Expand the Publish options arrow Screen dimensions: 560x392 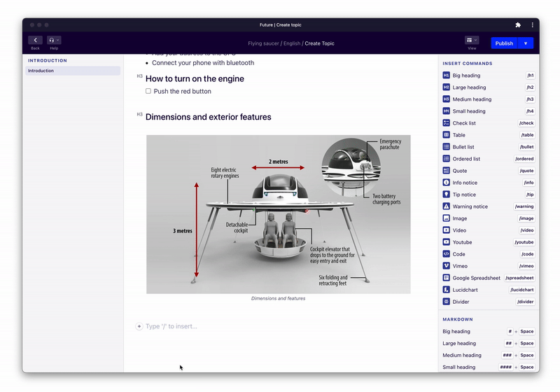(x=526, y=43)
